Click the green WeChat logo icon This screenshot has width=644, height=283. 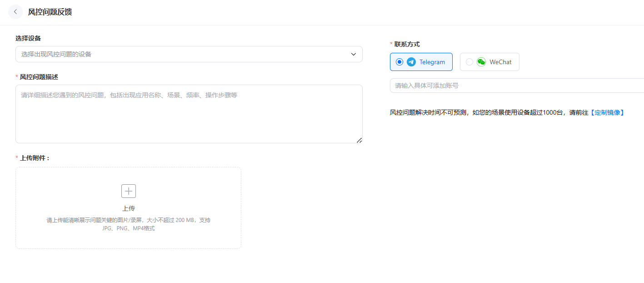coord(481,62)
